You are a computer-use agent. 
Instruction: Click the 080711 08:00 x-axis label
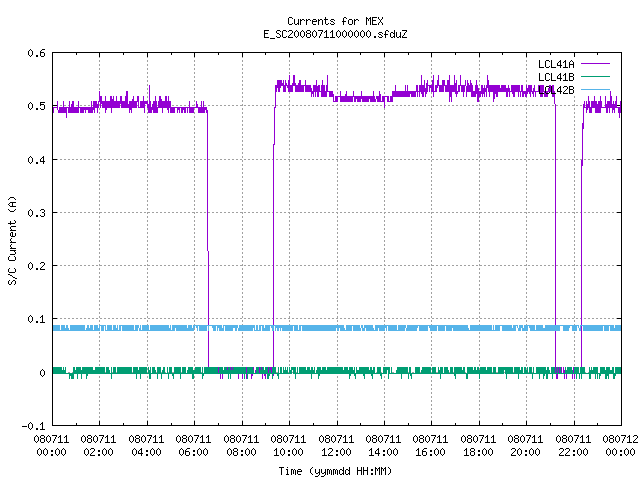(x=241, y=446)
